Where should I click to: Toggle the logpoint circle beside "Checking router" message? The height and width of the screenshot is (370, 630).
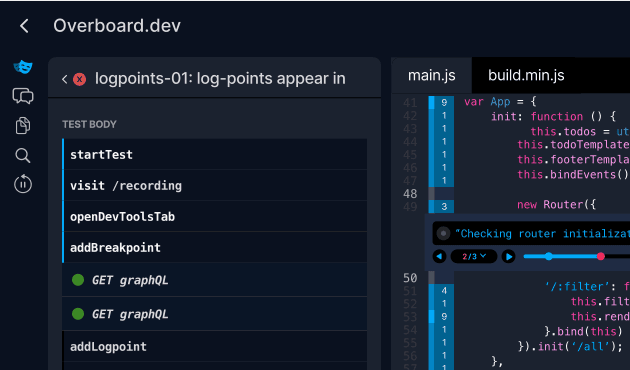(x=443, y=233)
